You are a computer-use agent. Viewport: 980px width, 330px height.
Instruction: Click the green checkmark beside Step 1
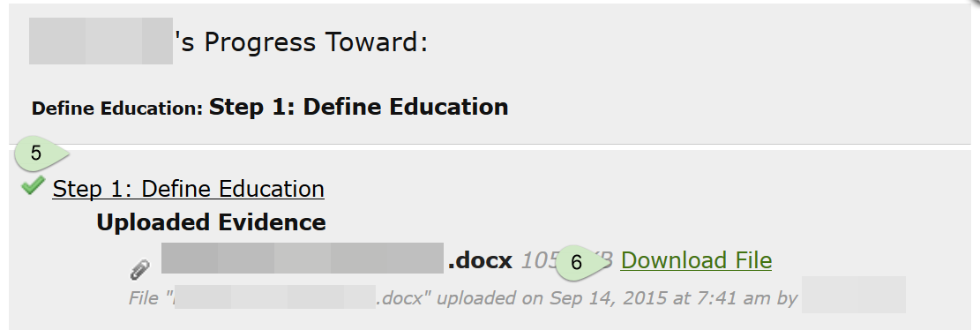[34, 185]
